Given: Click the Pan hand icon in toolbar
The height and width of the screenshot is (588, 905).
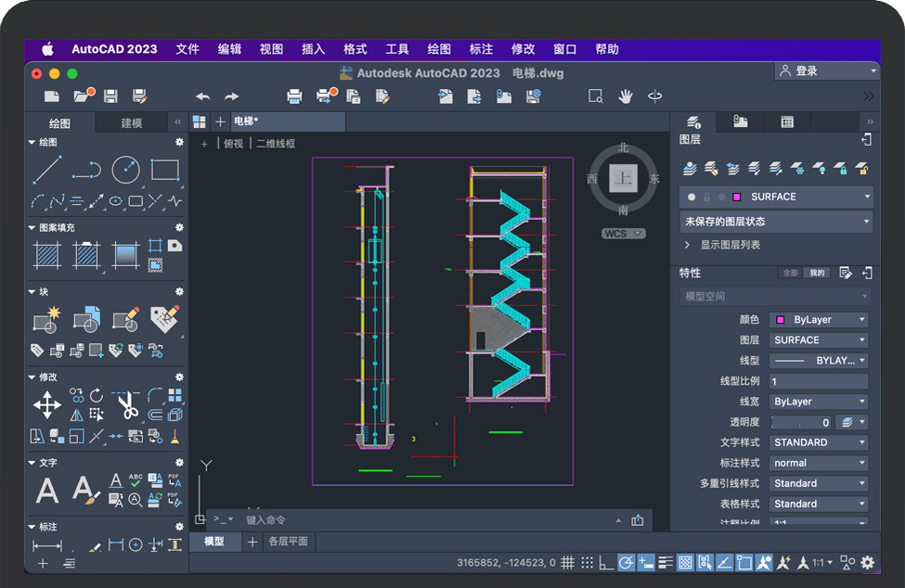Looking at the screenshot, I should coord(626,96).
